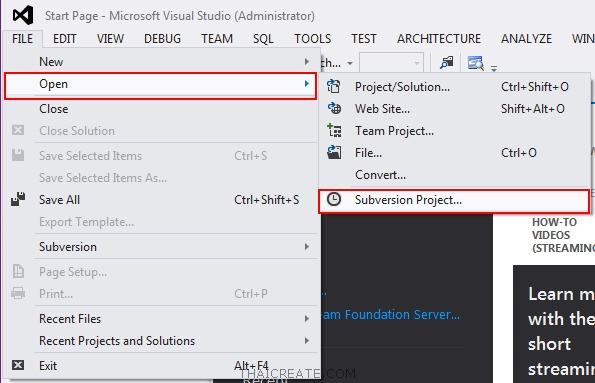The width and height of the screenshot is (595, 383).
Task: Click the Project/Solution open icon
Action: [x=334, y=87]
